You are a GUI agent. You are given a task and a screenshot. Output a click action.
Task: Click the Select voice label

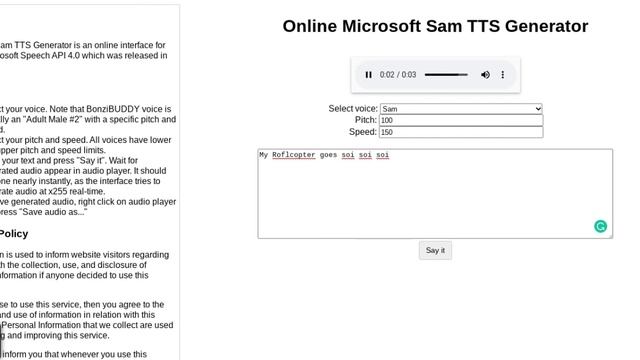[353, 109]
